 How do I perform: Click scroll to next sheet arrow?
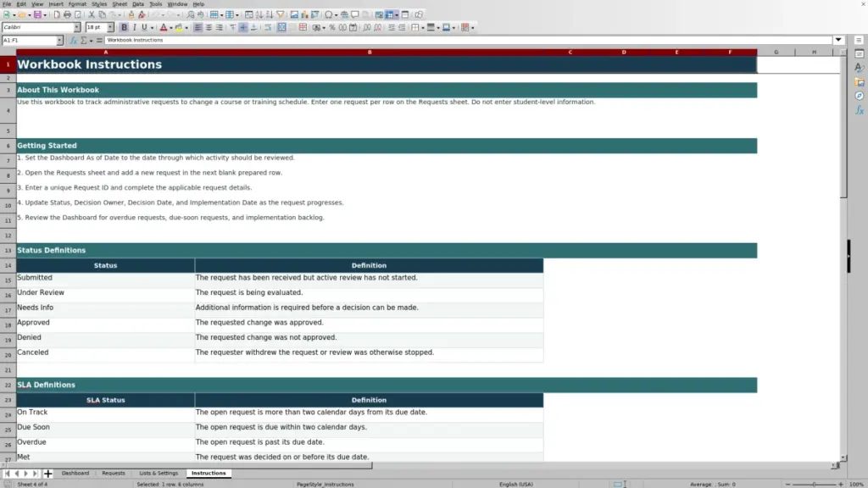(26, 474)
